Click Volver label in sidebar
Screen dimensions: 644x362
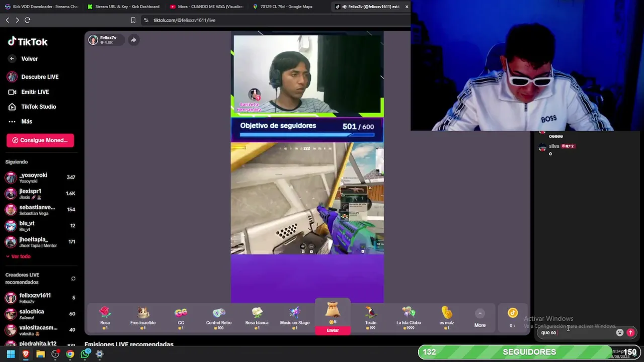tap(29, 59)
